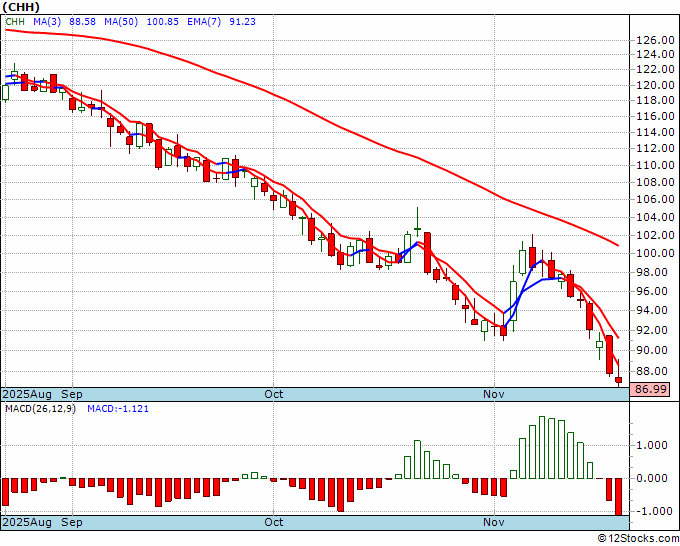
Task: Click 2025Aug on the MACD date axis
Action: 27,522
